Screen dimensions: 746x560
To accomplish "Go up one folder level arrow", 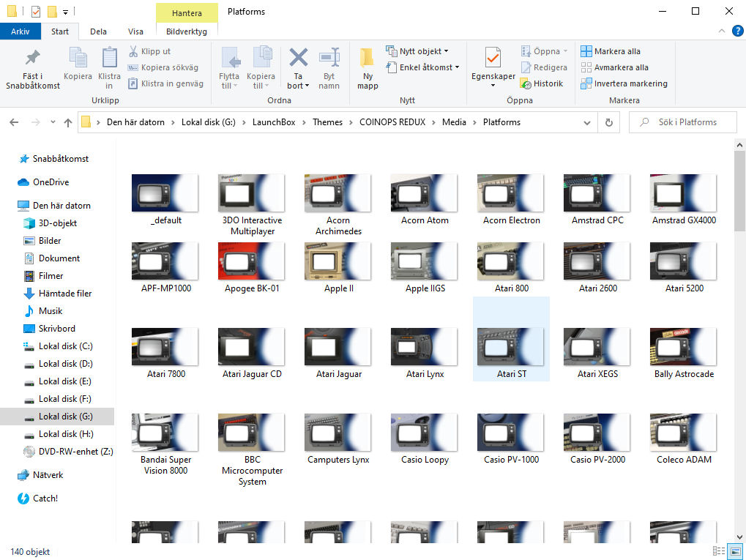I will point(68,122).
